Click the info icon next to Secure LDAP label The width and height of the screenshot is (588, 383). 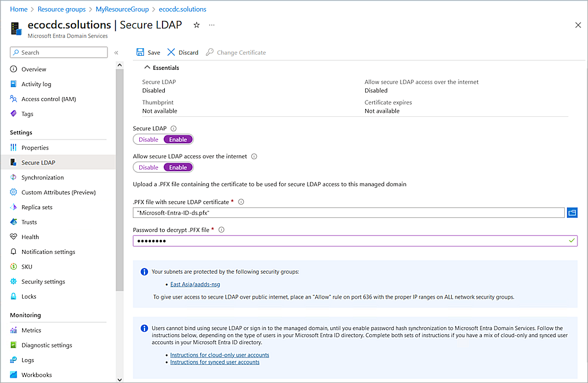174,128
